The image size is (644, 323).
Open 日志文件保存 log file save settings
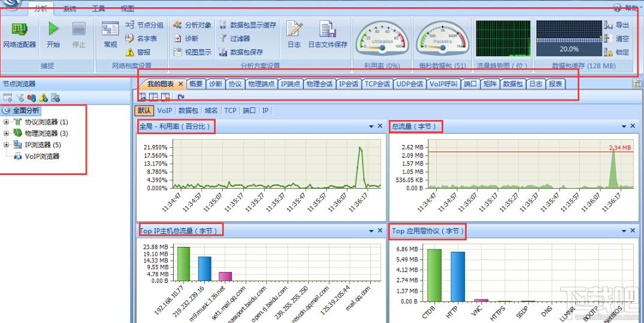pyautogui.click(x=328, y=35)
